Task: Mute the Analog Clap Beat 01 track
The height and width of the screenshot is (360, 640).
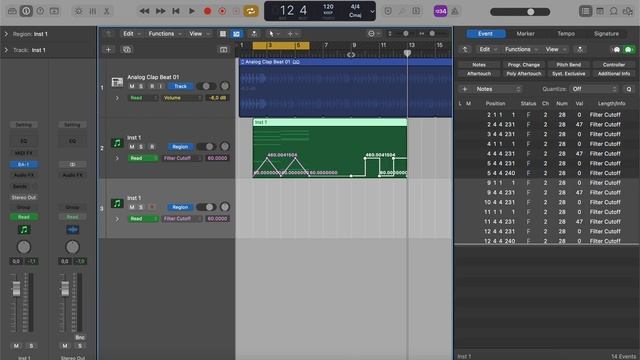Action: (132, 86)
